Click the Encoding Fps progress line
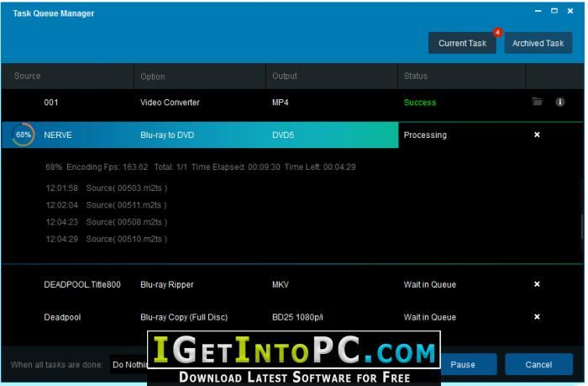The height and width of the screenshot is (386, 588). [x=201, y=167]
